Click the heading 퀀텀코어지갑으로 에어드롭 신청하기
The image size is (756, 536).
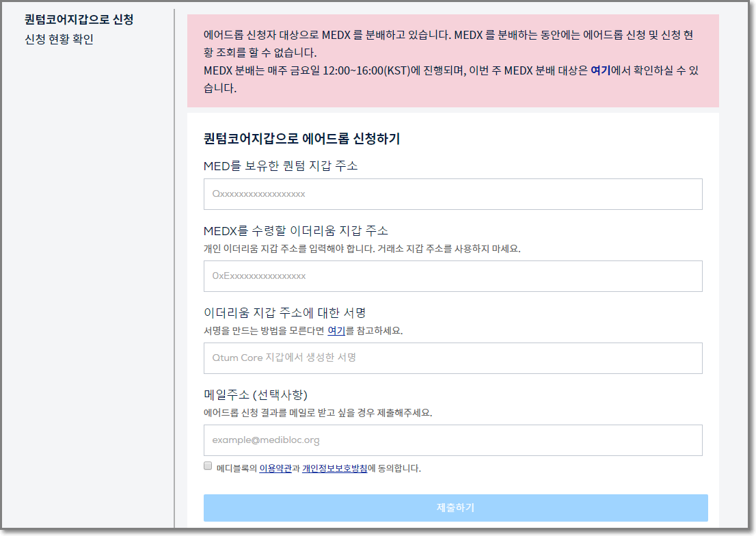(302, 139)
